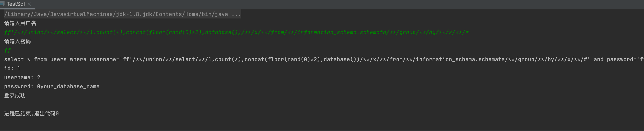
Task: Click the process exit message 进程已结束,退出代码0
Action: [x=31, y=113]
